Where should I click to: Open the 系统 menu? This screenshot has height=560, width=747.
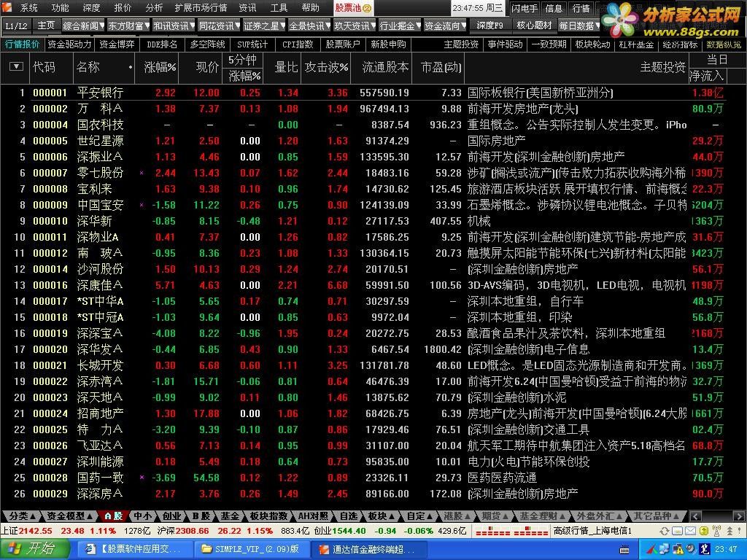tap(28, 8)
